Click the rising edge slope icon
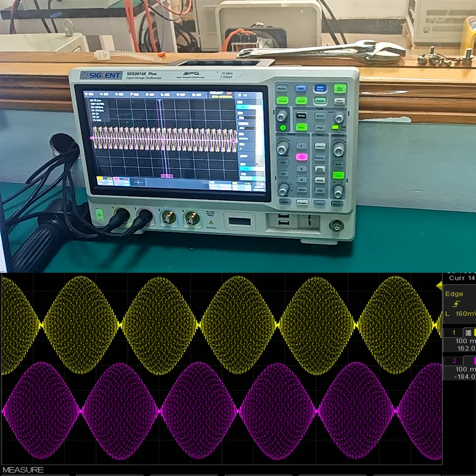Image resolution: width=476 pixels, height=476 pixels. (x=456, y=303)
